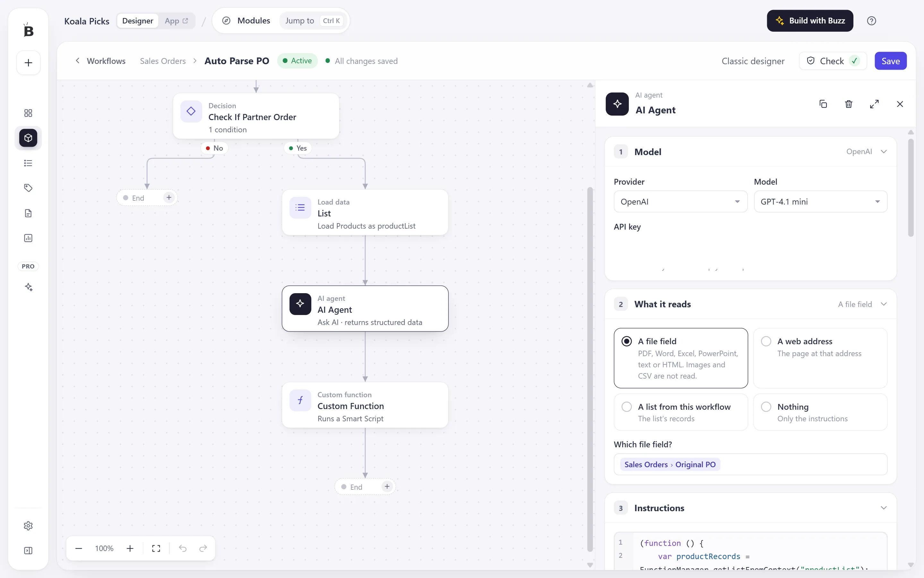Screen dimensions: 924x578
Task: Click into the Instructions code editor
Action: click(x=750, y=551)
